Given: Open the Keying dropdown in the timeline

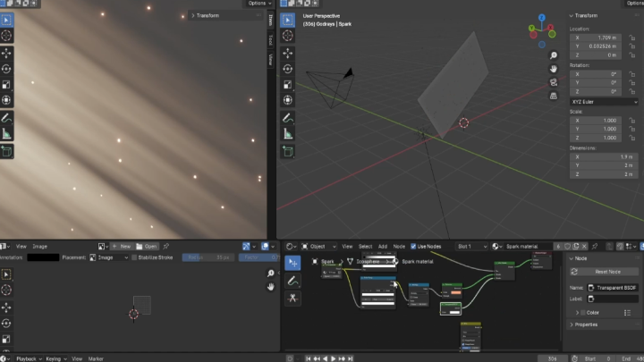Looking at the screenshot, I should (x=55, y=358).
